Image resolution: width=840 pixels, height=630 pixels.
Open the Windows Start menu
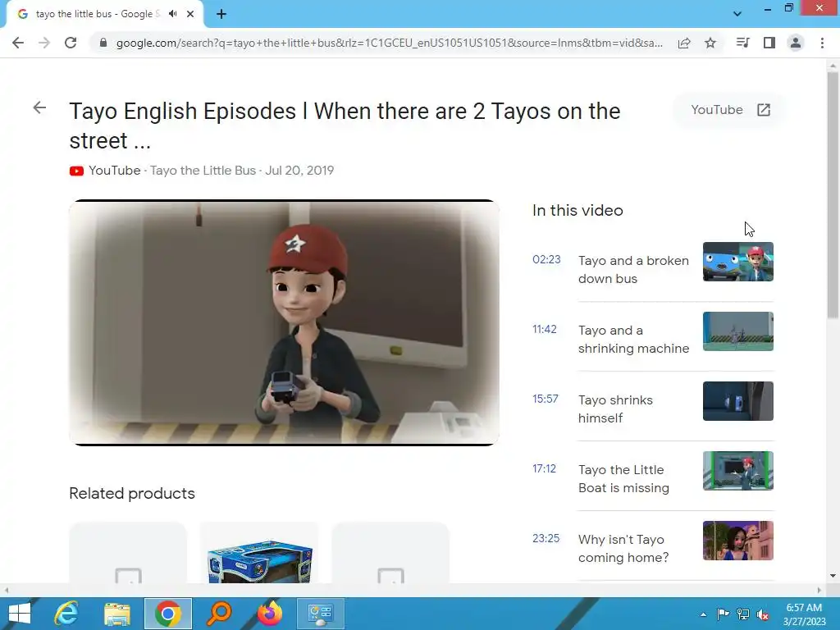(20, 614)
